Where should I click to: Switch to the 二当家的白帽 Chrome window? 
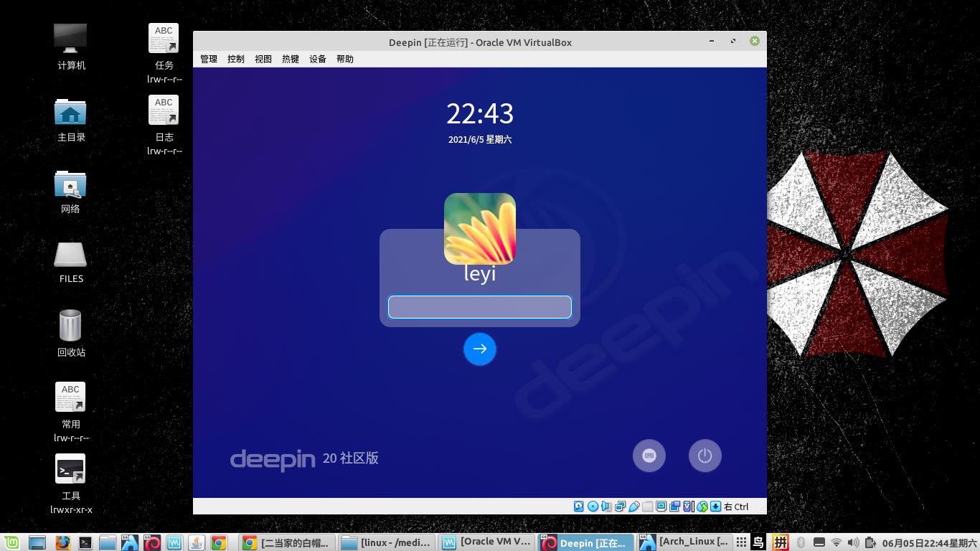pyautogui.click(x=287, y=542)
